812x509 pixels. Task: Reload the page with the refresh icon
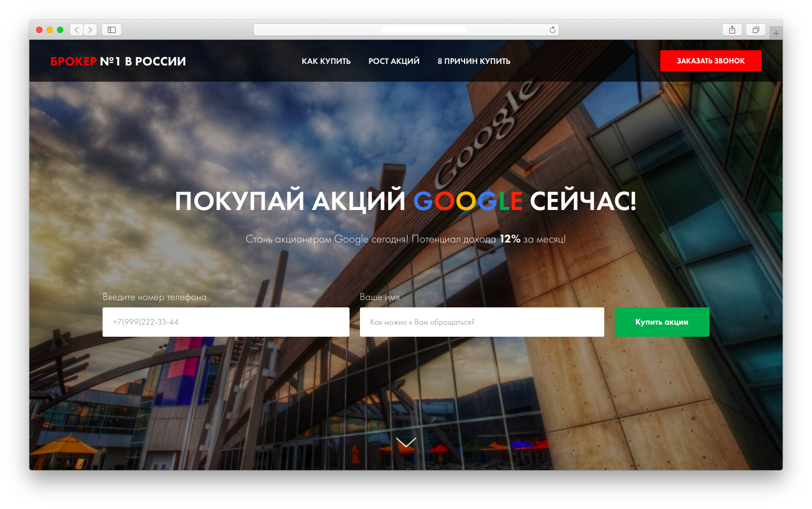[x=552, y=30]
